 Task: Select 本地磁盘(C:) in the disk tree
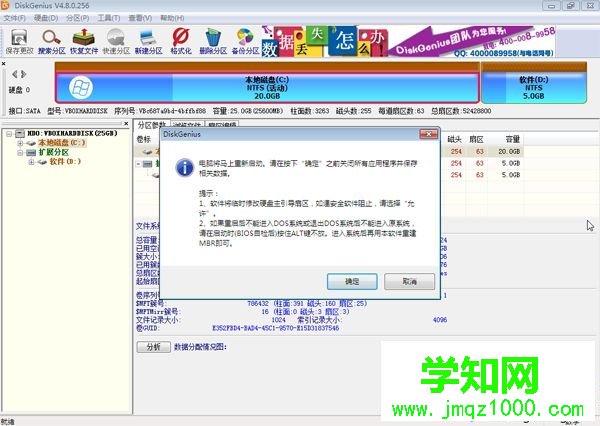click(62, 143)
